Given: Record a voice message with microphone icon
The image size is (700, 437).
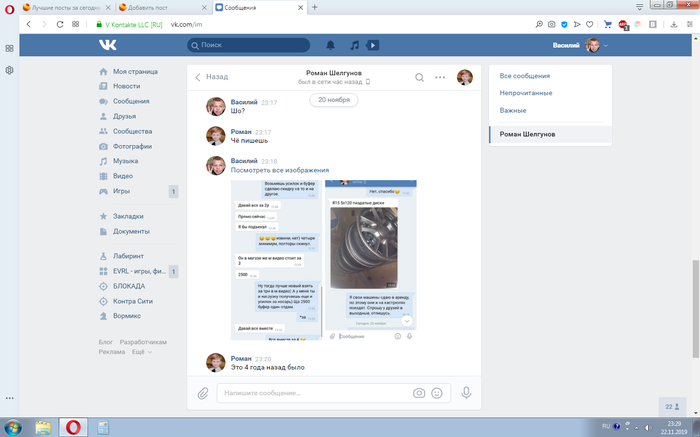Looking at the screenshot, I should point(466,393).
